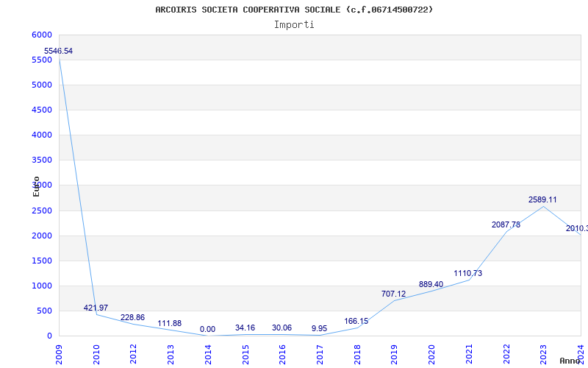The height and width of the screenshot is (368, 588).
Task: Click the 2015 year axis label
Action: point(245,355)
